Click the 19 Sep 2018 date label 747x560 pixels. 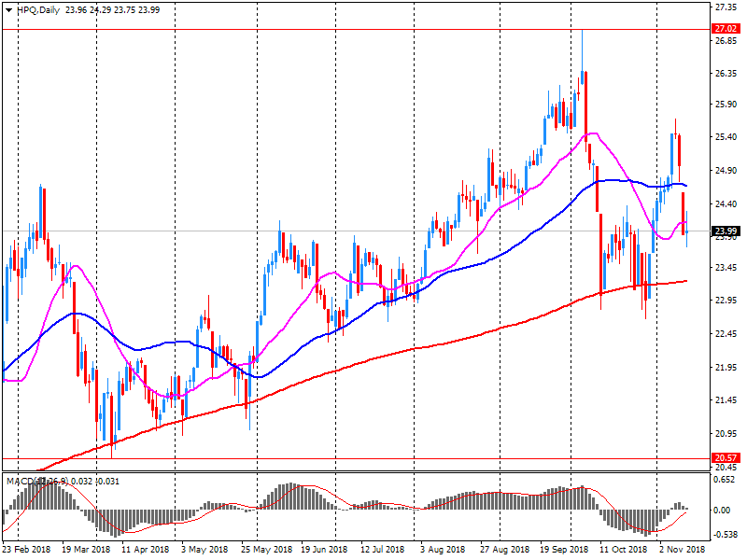(x=565, y=550)
